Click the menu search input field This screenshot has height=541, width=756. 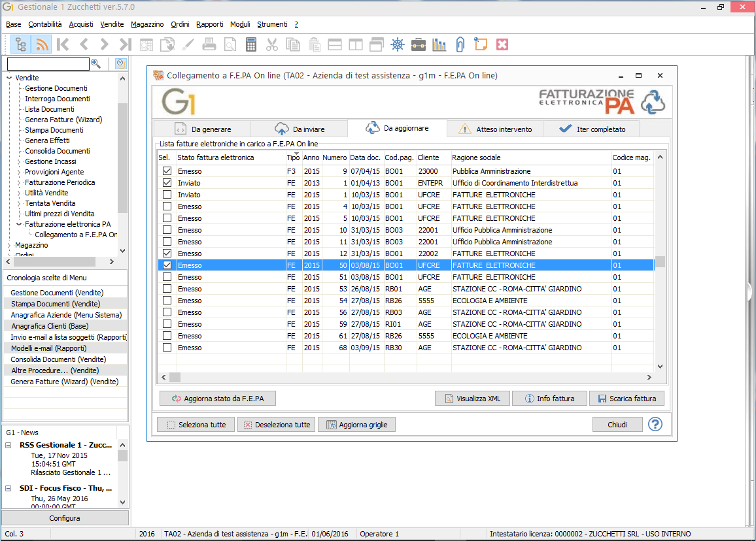pos(48,63)
